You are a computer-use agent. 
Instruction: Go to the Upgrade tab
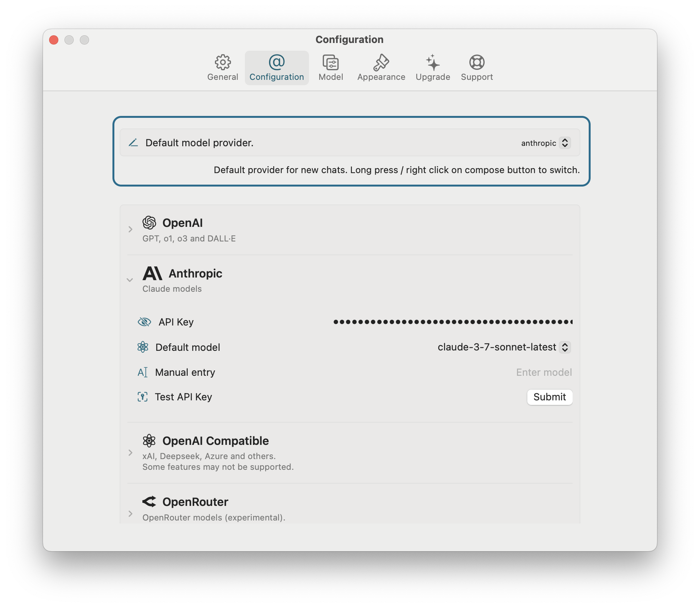433,68
